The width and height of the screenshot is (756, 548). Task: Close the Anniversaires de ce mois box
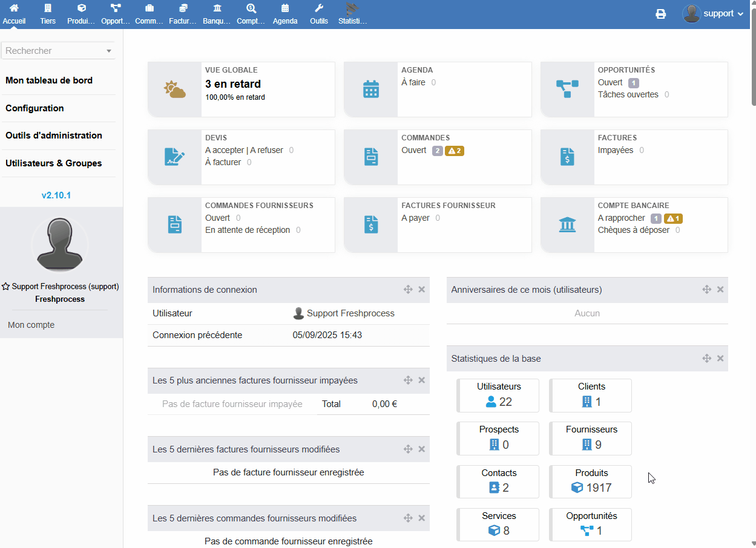[x=720, y=290]
